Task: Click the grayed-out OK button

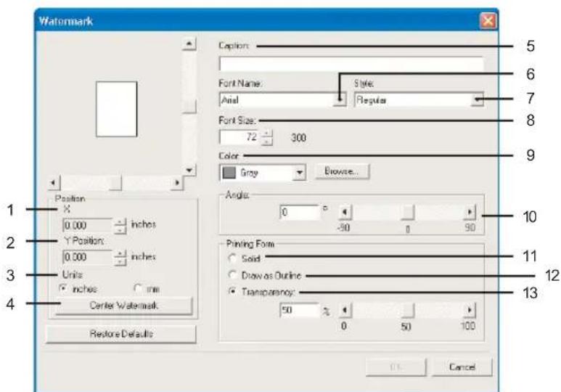Action: coord(396,367)
